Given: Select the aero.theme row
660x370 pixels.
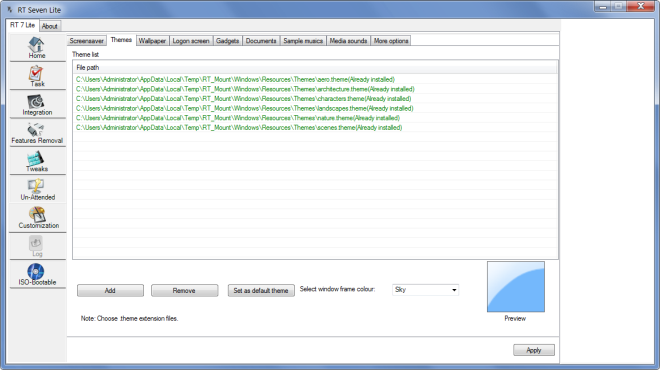Looking at the screenshot, I should point(315,80).
